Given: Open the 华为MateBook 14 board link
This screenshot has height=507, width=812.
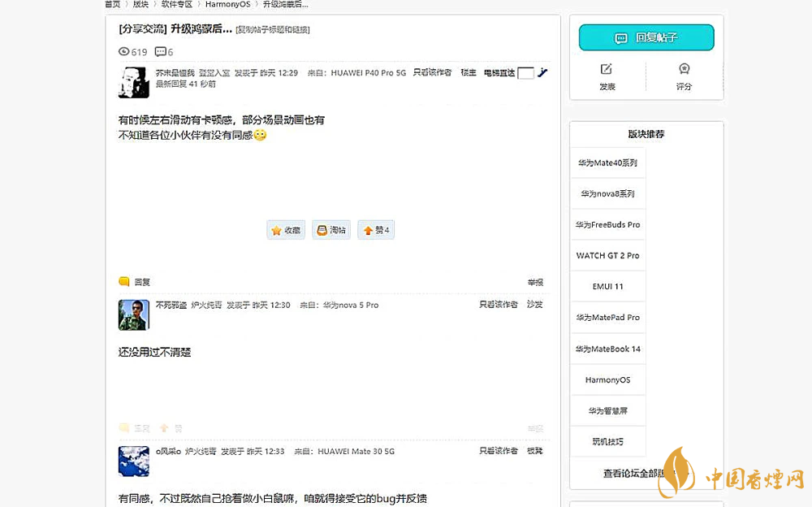Looking at the screenshot, I should 607,349.
